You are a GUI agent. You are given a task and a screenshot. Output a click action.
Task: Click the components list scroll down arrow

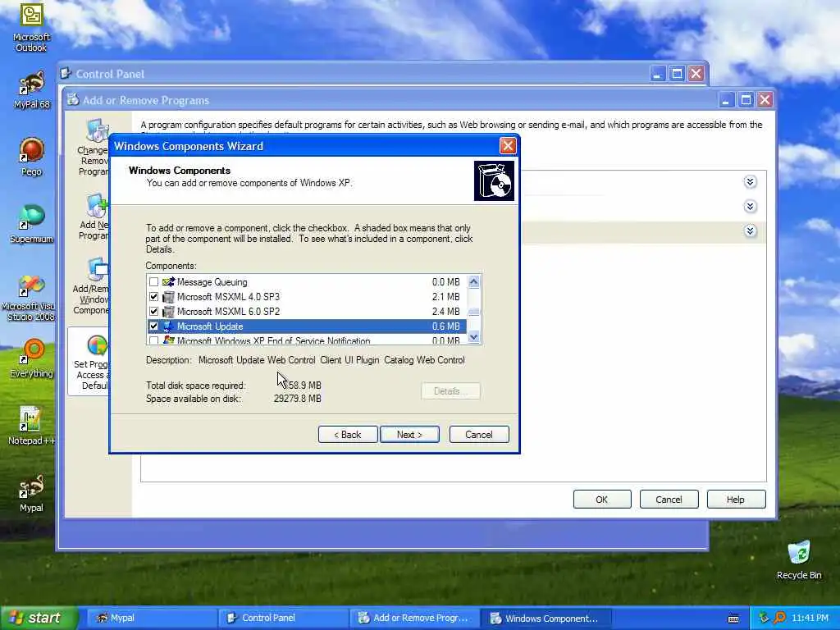[473, 337]
